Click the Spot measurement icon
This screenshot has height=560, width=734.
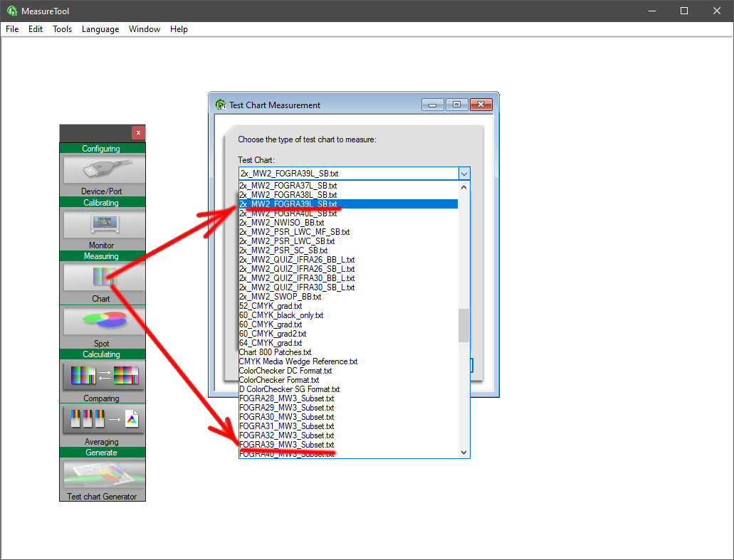click(103, 322)
